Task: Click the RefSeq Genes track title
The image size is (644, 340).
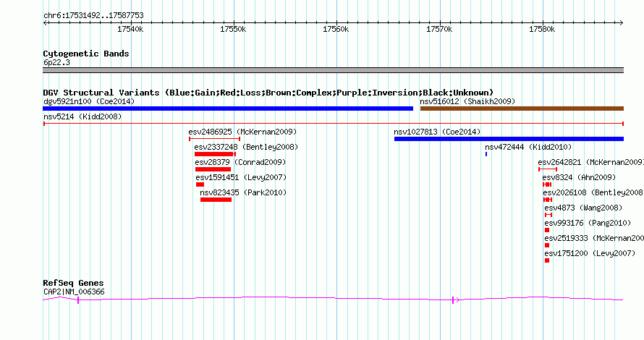Action: (x=73, y=283)
